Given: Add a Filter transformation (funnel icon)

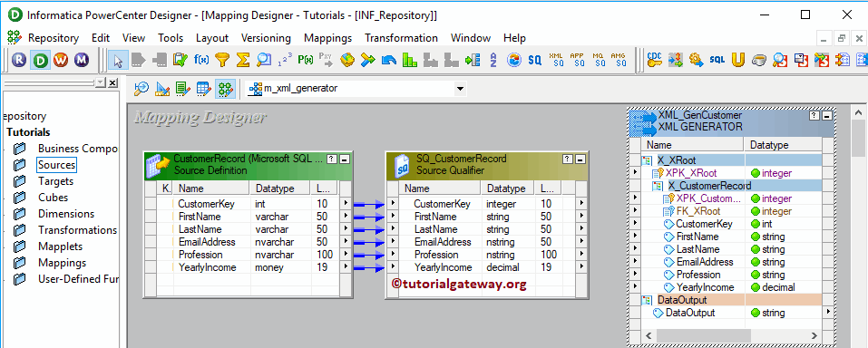Looking at the screenshot, I should (222, 60).
